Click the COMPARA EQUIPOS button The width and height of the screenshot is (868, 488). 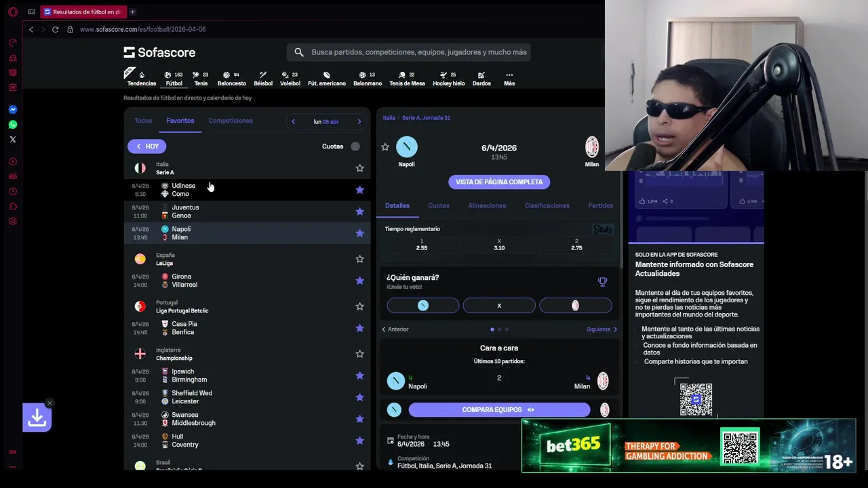coord(499,409)
